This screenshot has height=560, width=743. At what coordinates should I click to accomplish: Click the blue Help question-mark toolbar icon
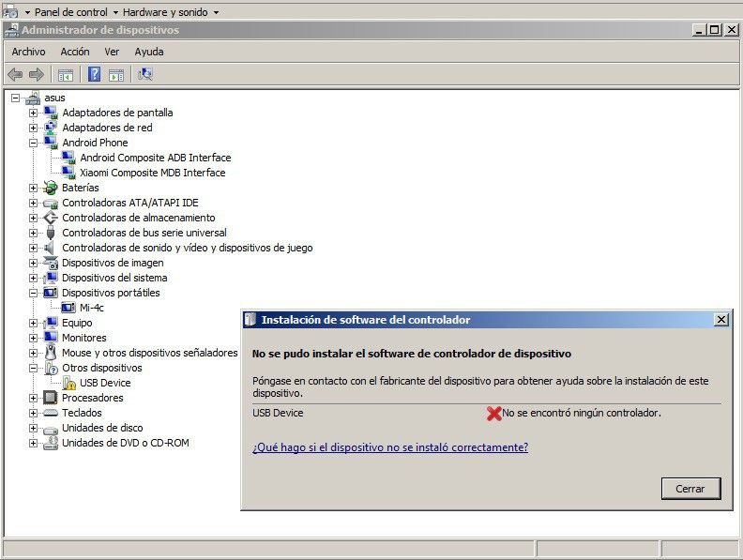tap(95, 74)
